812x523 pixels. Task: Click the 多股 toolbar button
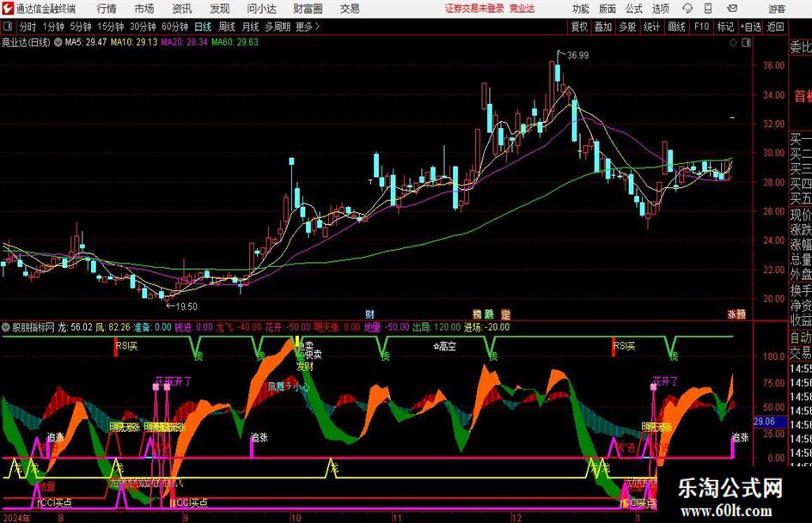point(627,27)
